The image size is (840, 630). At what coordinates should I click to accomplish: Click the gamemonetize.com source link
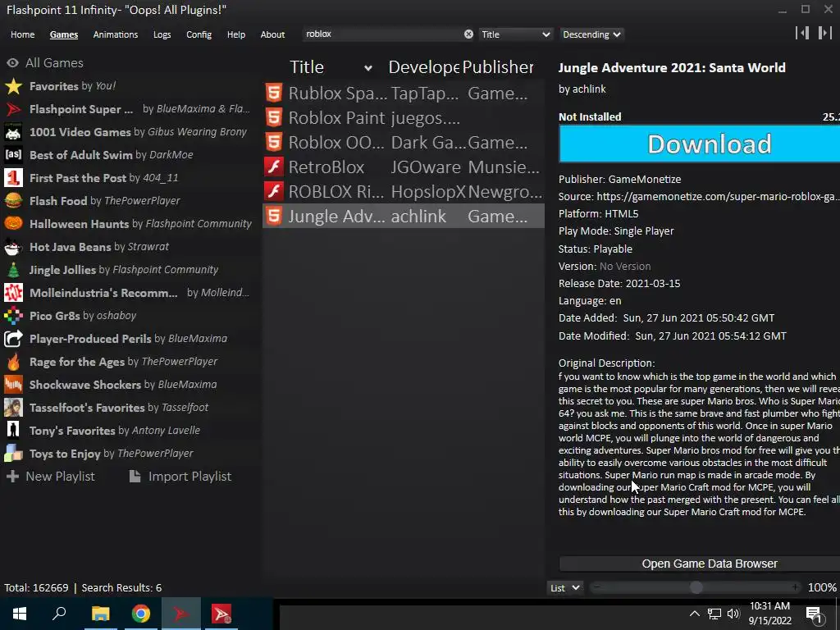point(718,197)
